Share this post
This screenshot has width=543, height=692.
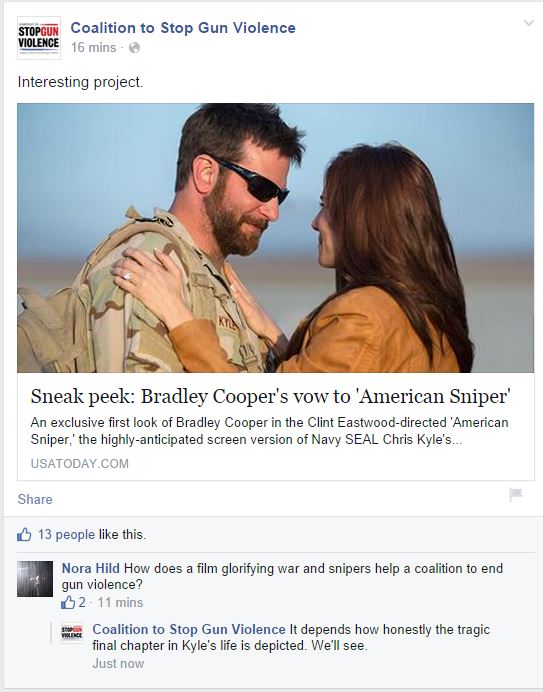[x=35, y=499]
